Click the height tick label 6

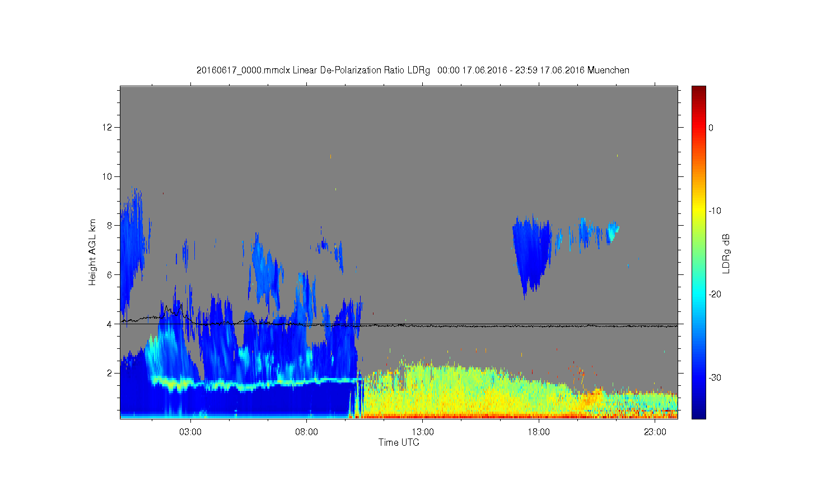[x=111, y=274]
